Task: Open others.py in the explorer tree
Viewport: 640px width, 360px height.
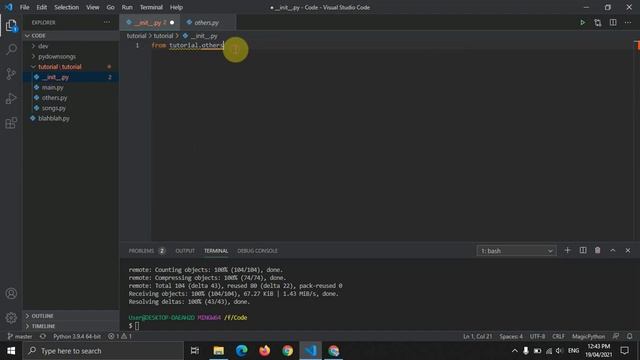Action: click(x=71, y=98)
